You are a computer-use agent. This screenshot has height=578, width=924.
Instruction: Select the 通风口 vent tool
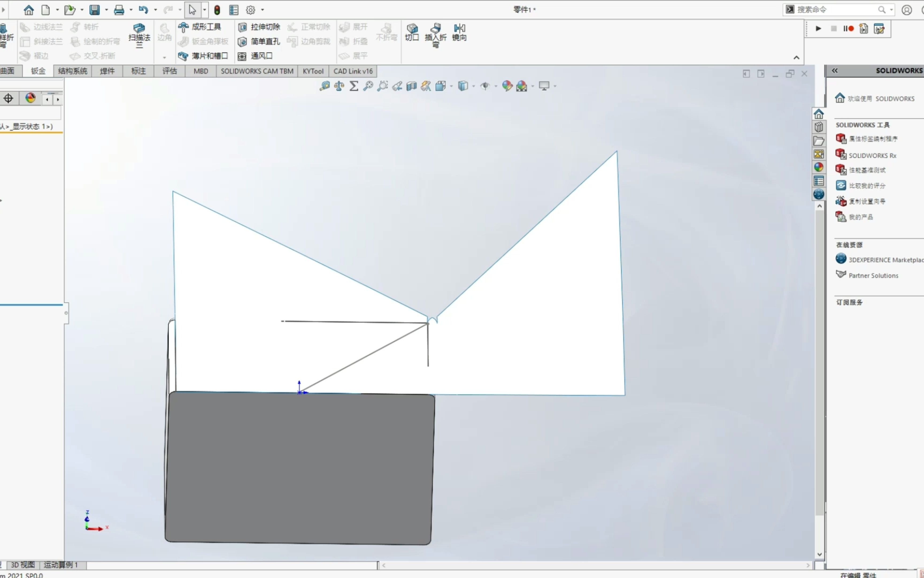click(255, 56)
